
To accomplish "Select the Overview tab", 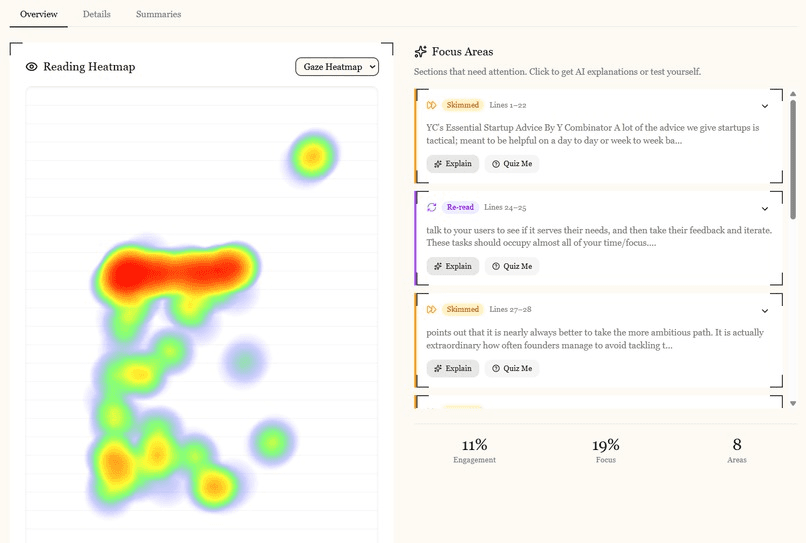I will click(39, 14).
